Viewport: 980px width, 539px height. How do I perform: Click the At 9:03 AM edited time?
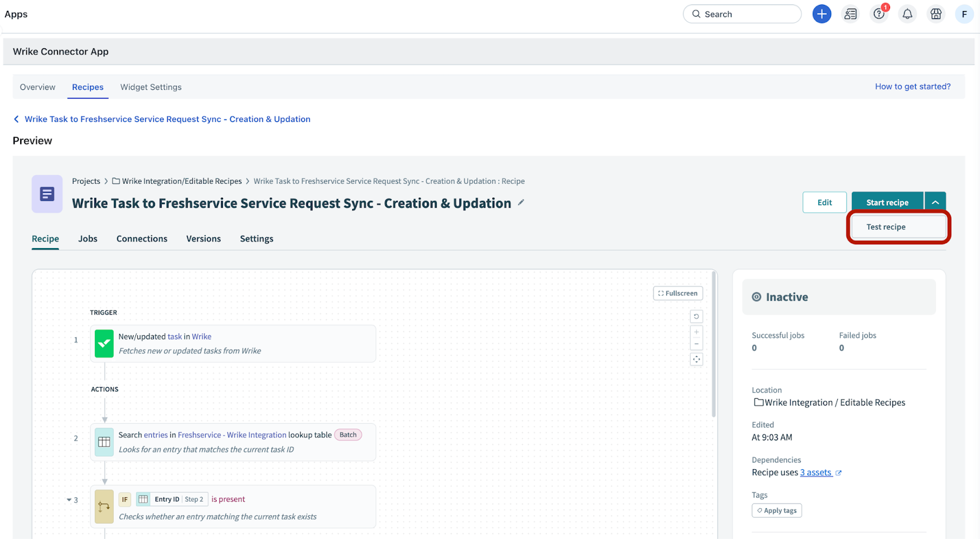point(772,437)
